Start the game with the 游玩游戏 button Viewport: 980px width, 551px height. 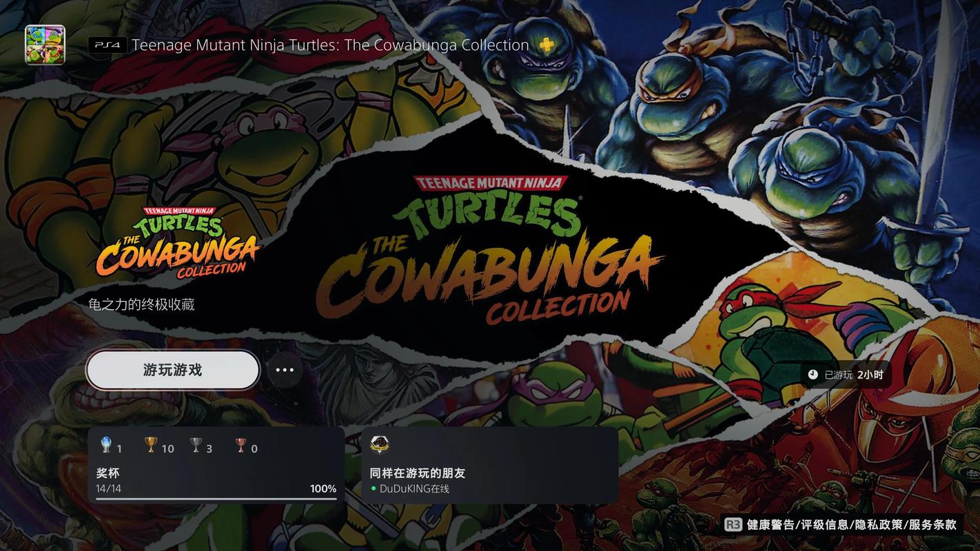[173, 370]
